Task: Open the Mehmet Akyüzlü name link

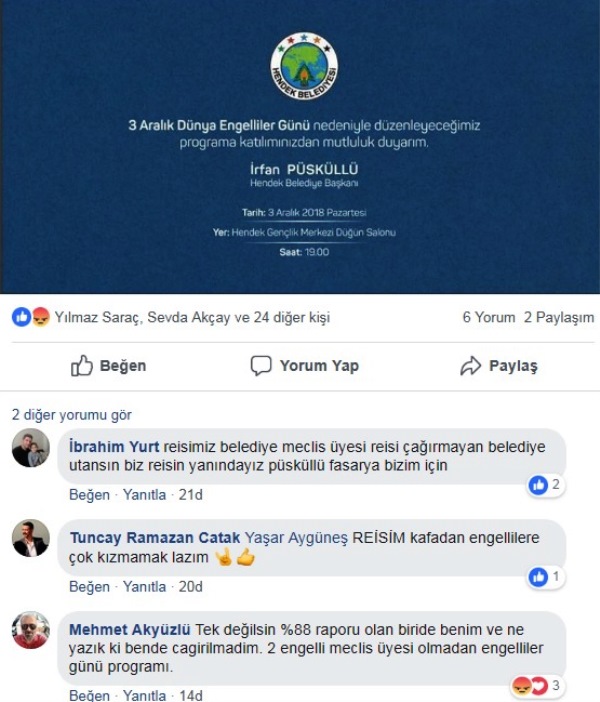Action: [x=130, y=629]
